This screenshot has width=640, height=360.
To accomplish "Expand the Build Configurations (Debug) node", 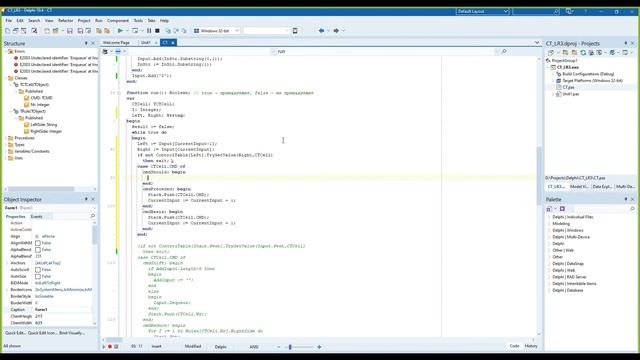I will pos(554,74).
